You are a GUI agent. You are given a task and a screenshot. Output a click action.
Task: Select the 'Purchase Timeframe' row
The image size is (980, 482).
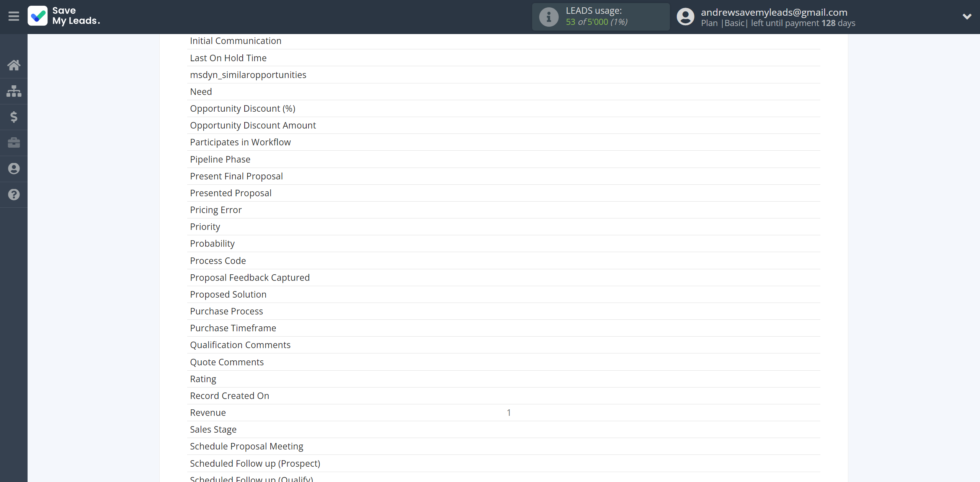click(503, 328)
